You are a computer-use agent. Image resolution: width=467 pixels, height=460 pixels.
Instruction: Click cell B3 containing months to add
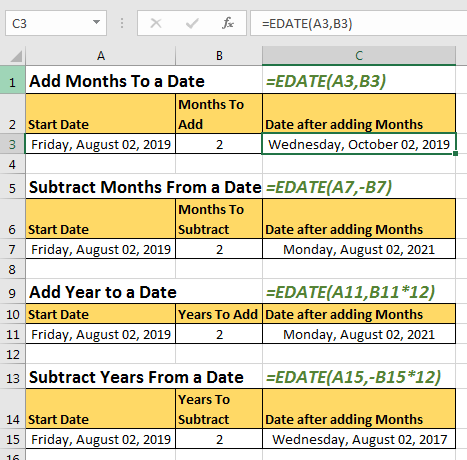pyautogui.click(x=219, y=144)
